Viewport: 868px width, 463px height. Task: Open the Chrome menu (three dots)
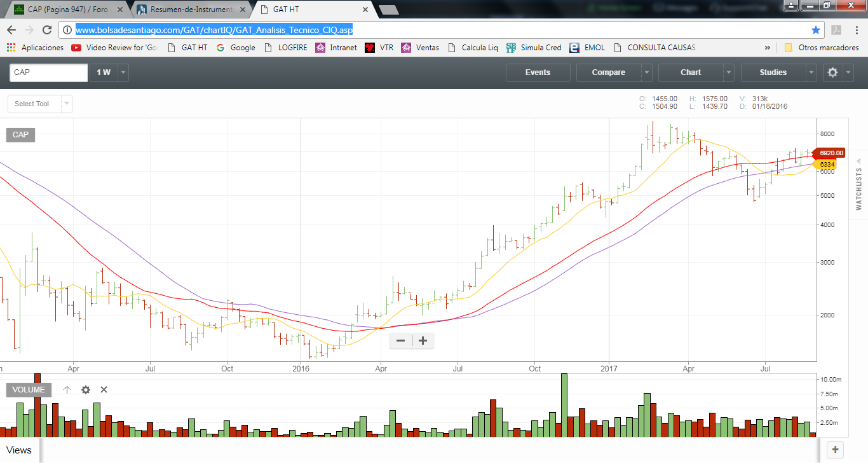coord(855,30)
